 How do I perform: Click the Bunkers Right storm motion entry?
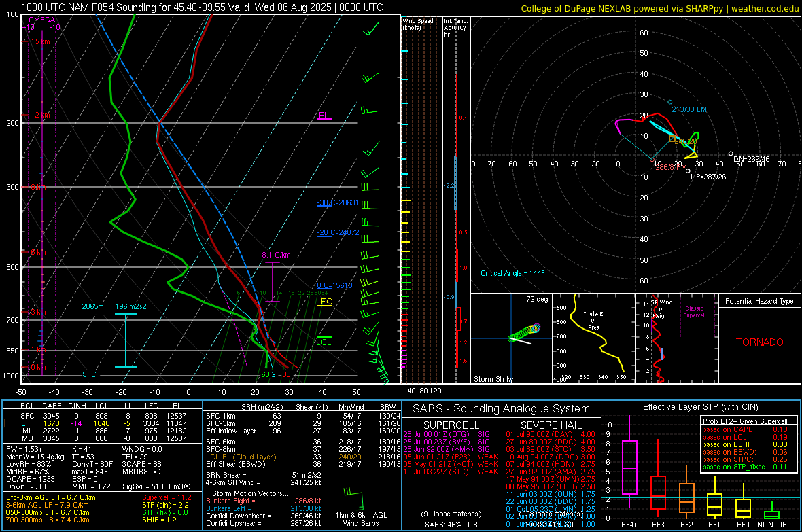pos(264,501)
